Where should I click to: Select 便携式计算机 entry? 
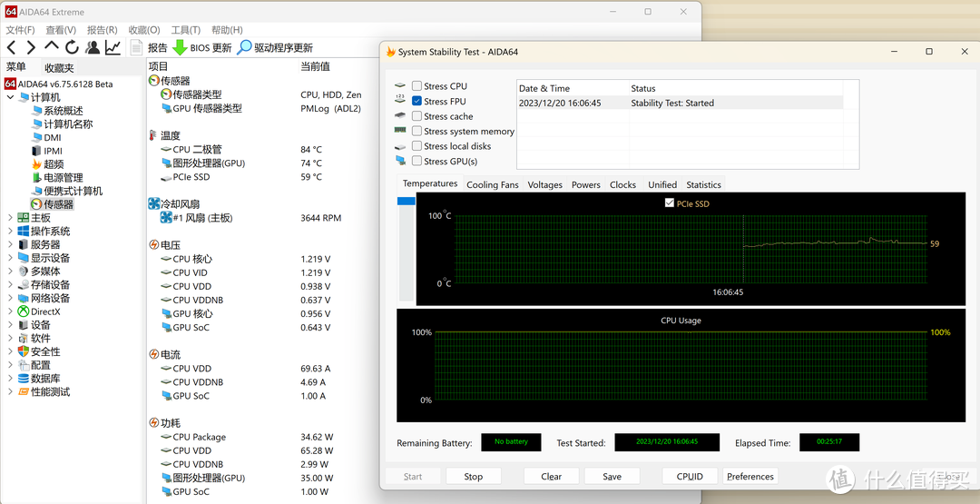point(73,191)
